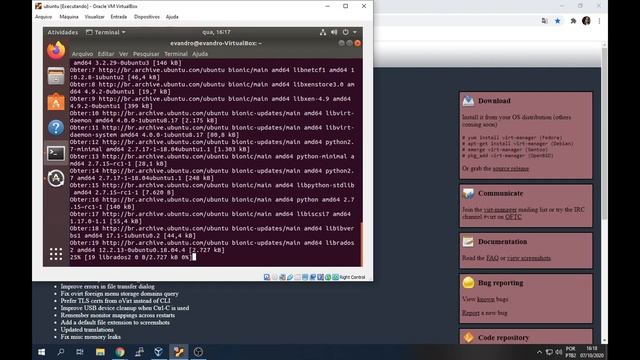Open VirtualBox Entrada menu
Image resolution: width=640 pixels, height=360 pixels.
coord(119,17)
